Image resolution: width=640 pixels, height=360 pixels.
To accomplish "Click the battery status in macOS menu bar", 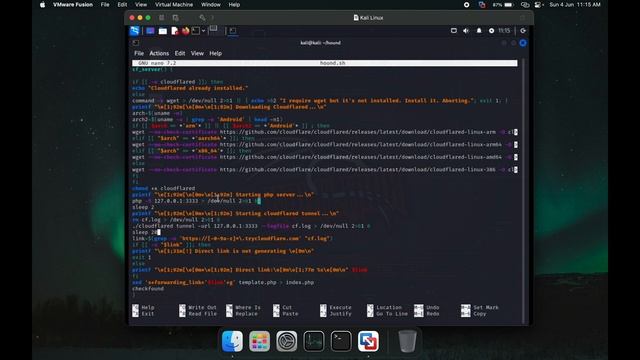I will point(502,5).
